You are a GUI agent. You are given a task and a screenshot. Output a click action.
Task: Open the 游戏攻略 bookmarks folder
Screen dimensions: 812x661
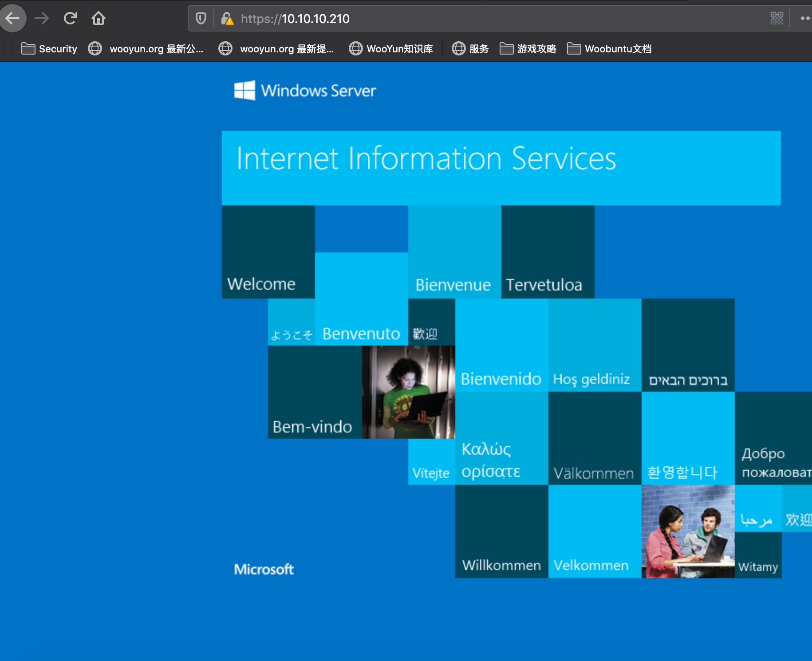528,49
